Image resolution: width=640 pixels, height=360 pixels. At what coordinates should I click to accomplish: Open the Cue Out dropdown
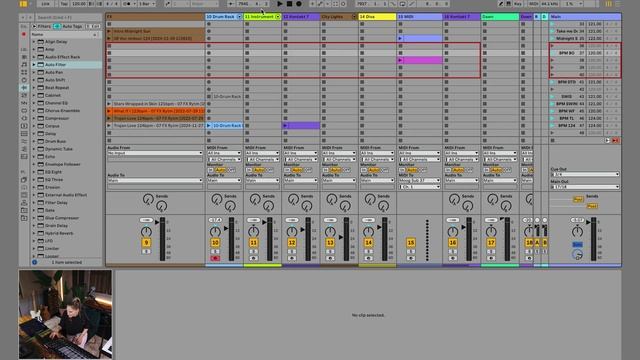click(584, 174)
